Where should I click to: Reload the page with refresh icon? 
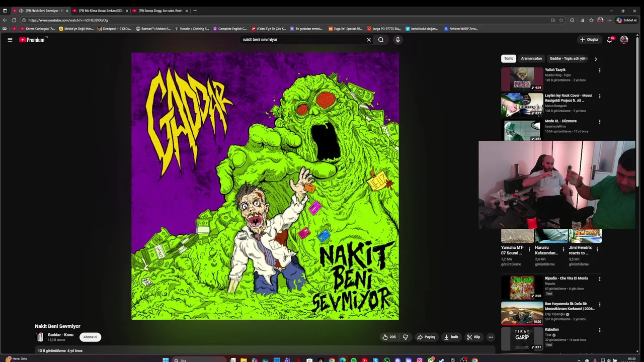pyautogui.click(x=14, y=20)
